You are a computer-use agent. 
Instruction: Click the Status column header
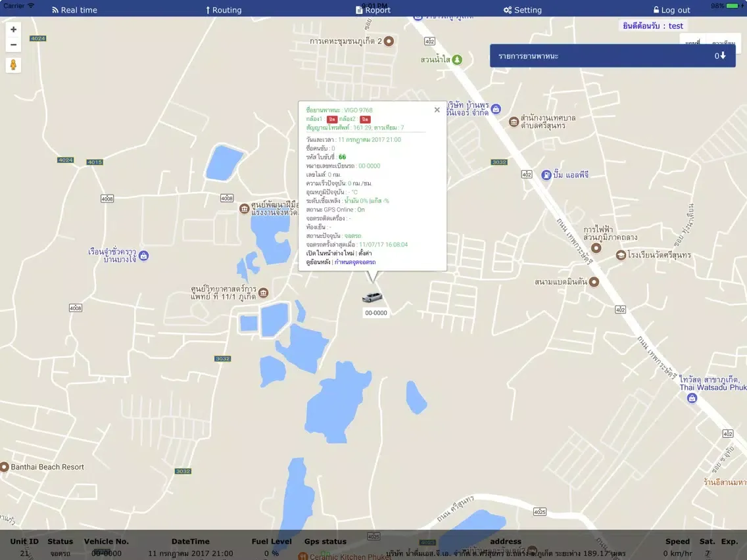point(60,542)
